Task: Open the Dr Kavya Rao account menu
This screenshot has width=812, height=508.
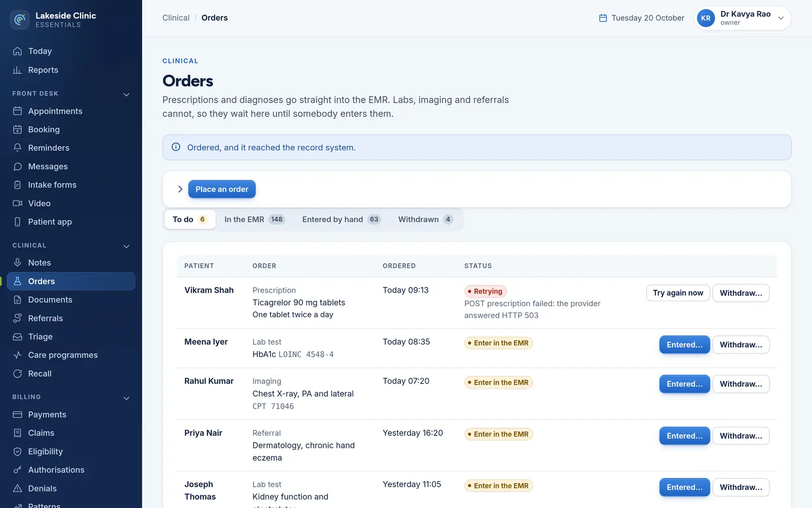Action: pyautogui.click(x=742, y=18)
